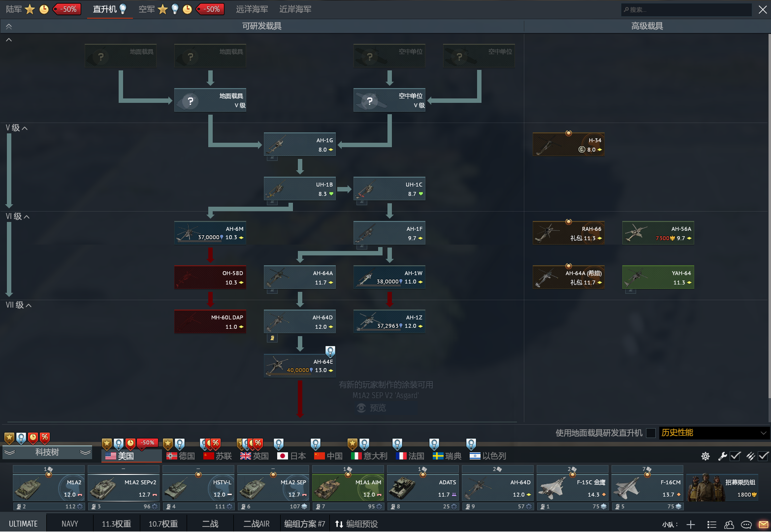Image resolution: width=771 pixels, height=532 pixels.
Task: Select the ADATS crew slot
Action: (423, 489)
